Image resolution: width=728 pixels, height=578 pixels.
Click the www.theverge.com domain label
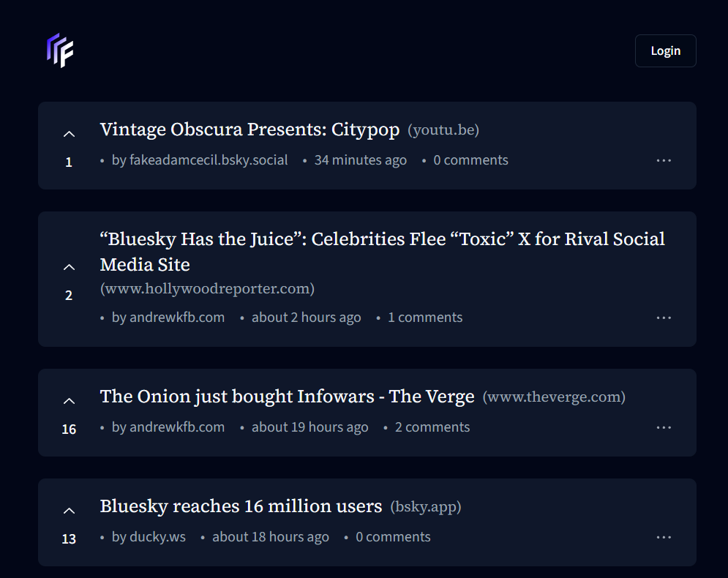point(554,397)
